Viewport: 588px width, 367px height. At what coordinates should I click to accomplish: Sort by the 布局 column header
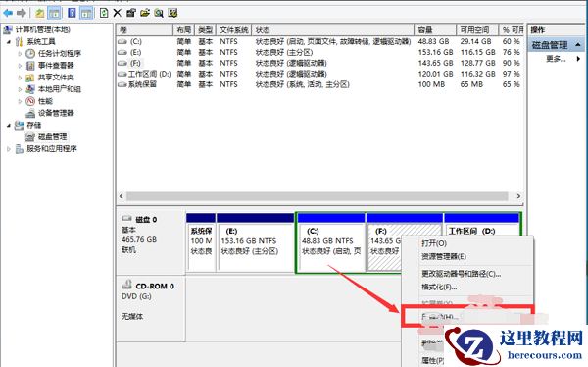pos(184,30)
